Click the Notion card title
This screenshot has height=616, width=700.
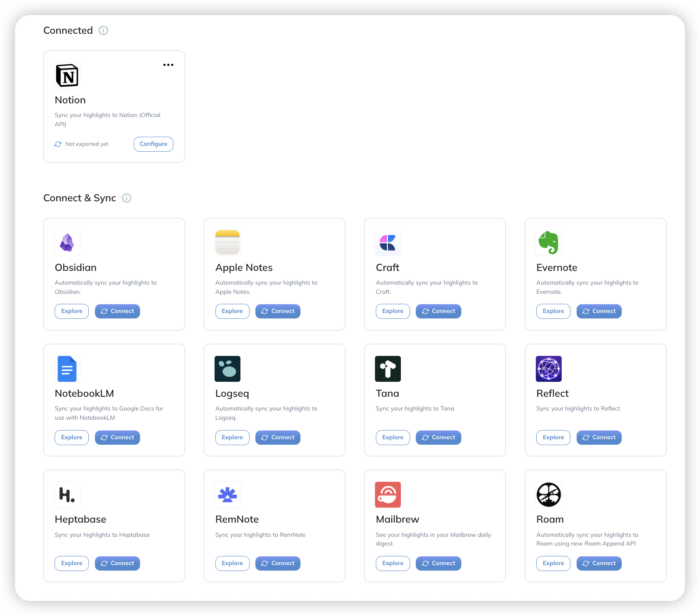pyautogui.click(x=70, y=100)
